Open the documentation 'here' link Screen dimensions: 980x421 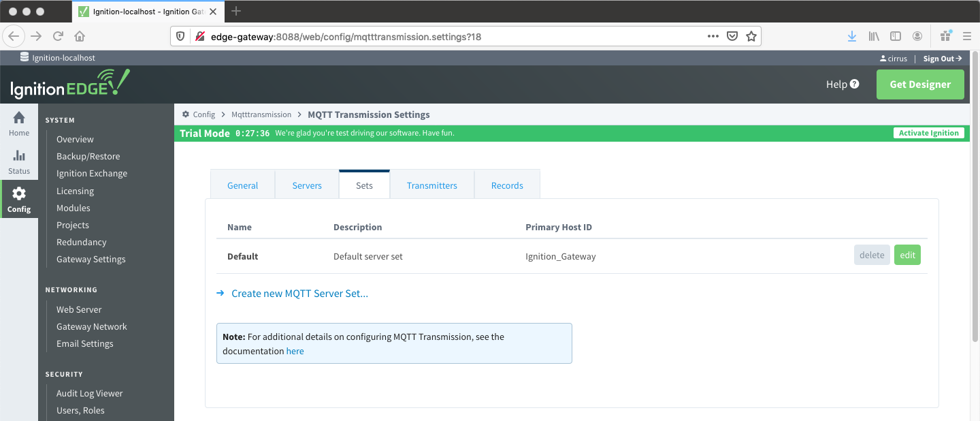click(295, 352)
